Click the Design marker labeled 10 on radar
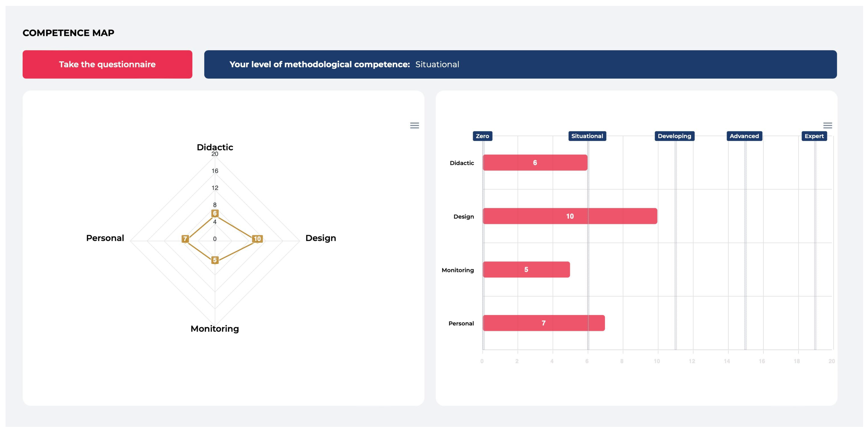Viewport: 868px width, 433px height. point(257,239)
